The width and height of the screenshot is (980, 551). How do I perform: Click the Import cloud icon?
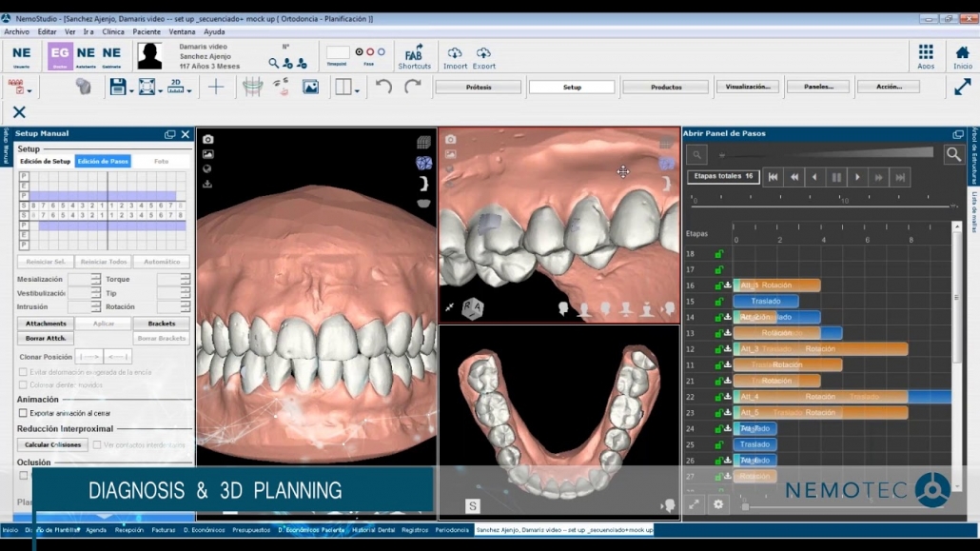(455, 57)
